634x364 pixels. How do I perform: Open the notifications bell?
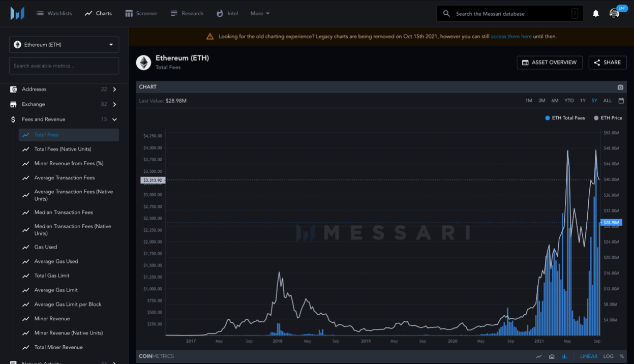click(596, 14)
